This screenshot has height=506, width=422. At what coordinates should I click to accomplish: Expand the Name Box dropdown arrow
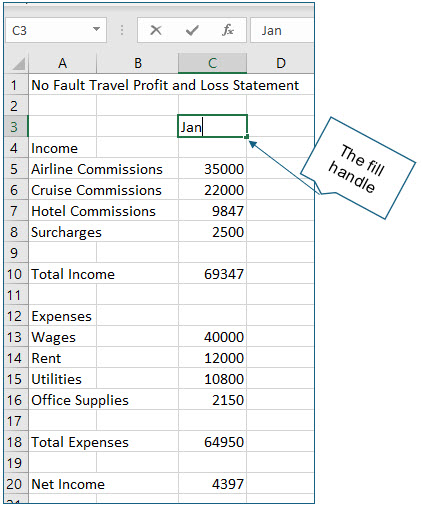[96, 29]
